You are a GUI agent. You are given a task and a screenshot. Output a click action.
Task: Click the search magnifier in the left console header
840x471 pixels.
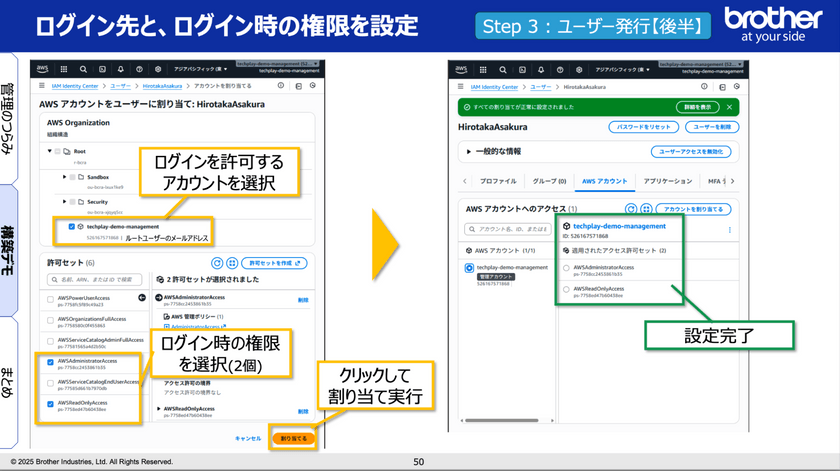coord(83,70)
